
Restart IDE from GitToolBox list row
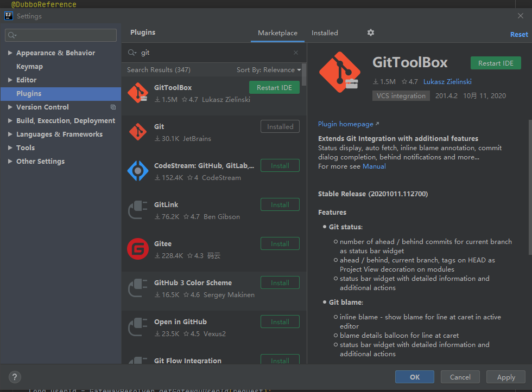(274, 87)
